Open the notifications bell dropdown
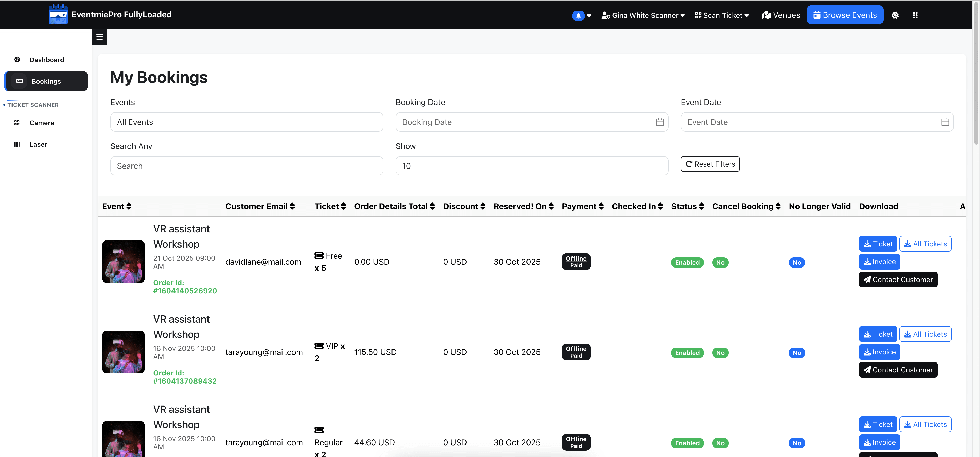The height and width of the screenshot is (457, 980). tap(581, 16)
